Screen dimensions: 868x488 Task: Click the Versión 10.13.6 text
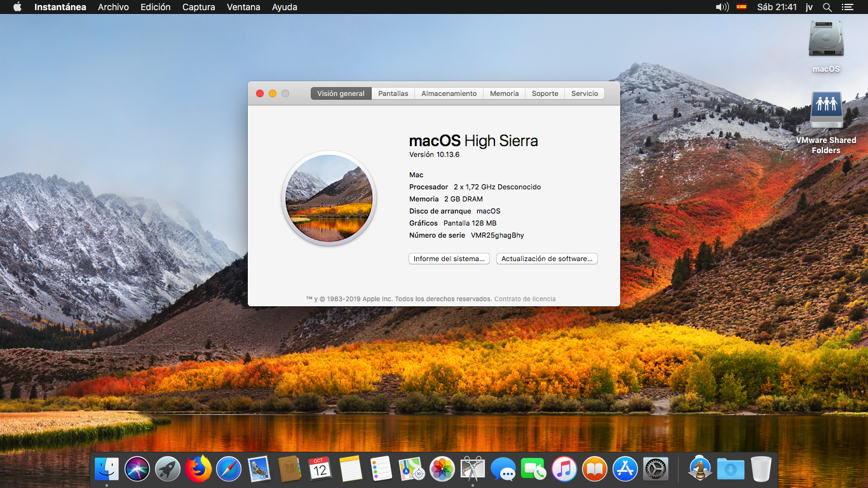(x=434, y=154)
